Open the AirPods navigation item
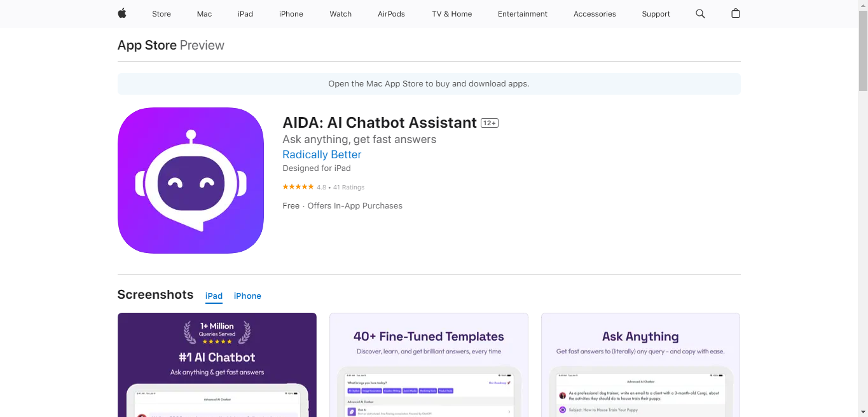The width and height of the screenshot is (868, 417). [391, 14]
